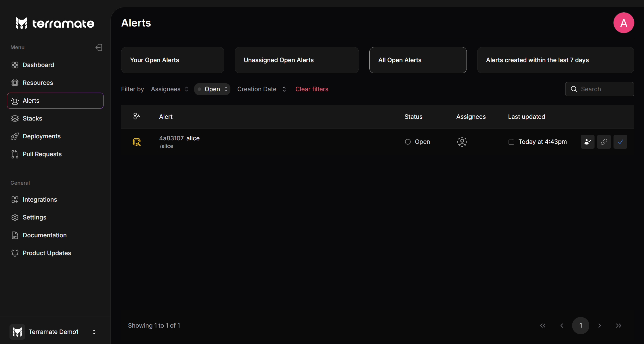Image resolution: width=644 pixels, height=344 pixels.
Task: Open the Assignees filter dropdown
Action: (169, 89)
